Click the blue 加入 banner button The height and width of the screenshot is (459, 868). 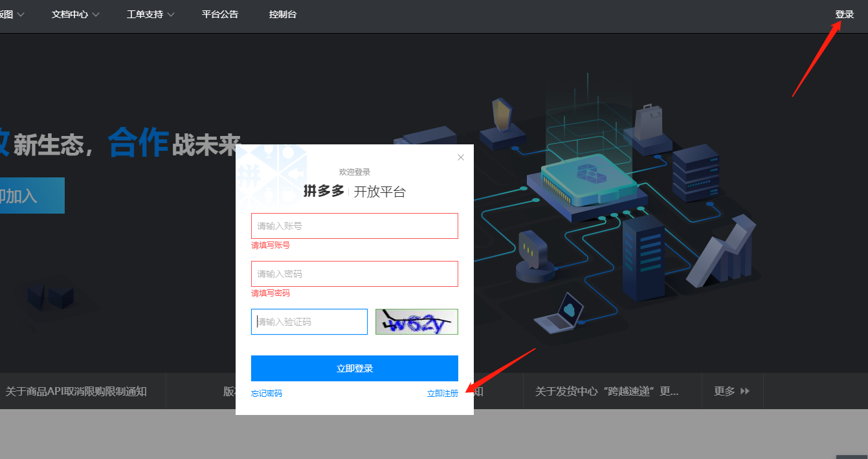click(31, 196)
